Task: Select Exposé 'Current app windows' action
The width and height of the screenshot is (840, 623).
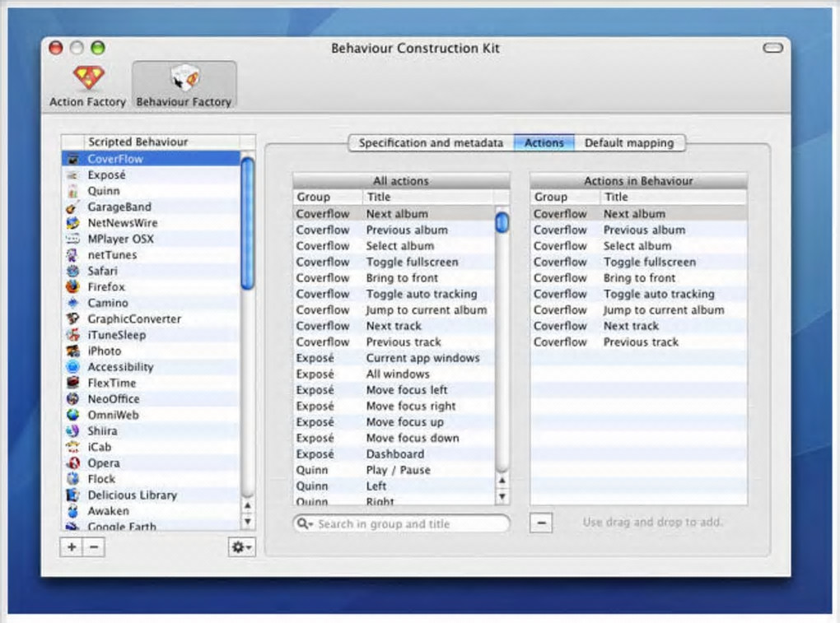Action: click(393, 358)
